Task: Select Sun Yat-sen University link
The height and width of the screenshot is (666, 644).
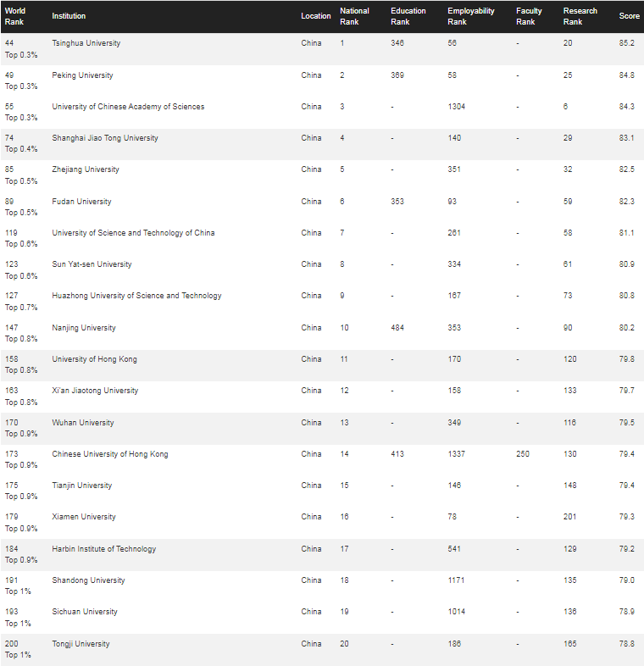Action: [x=92, y=264]
